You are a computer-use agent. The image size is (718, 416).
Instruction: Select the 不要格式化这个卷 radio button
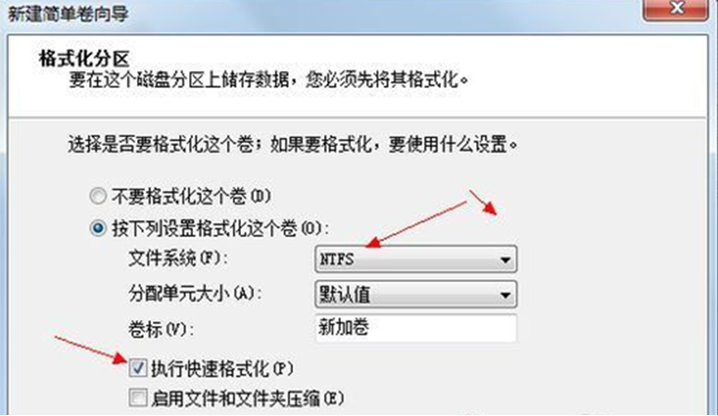click(x=98, y=197)
